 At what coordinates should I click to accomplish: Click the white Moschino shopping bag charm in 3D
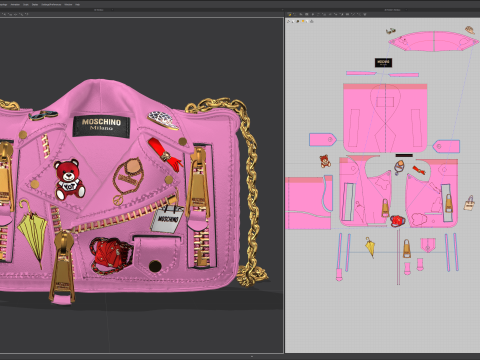click(x=167, y=219)
